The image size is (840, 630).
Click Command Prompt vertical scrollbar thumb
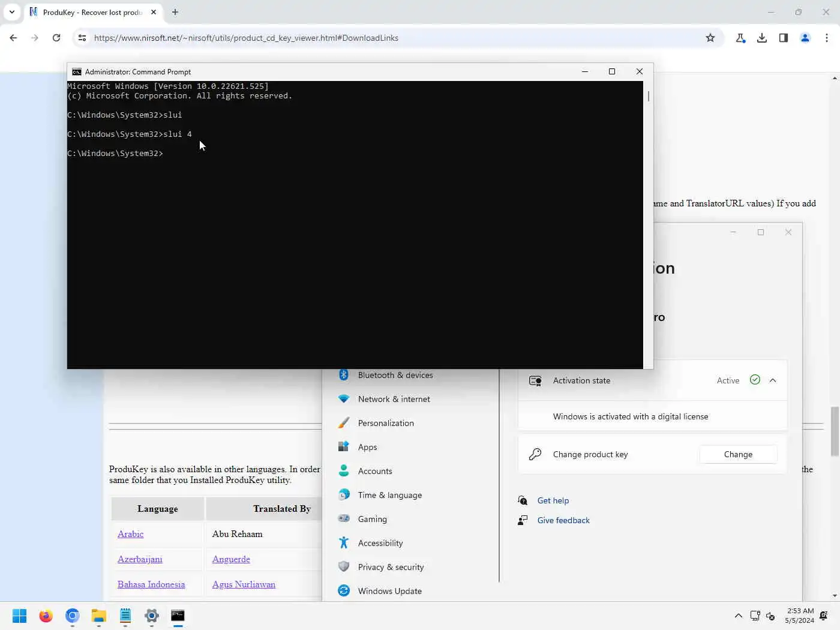(x=649, y=96)
